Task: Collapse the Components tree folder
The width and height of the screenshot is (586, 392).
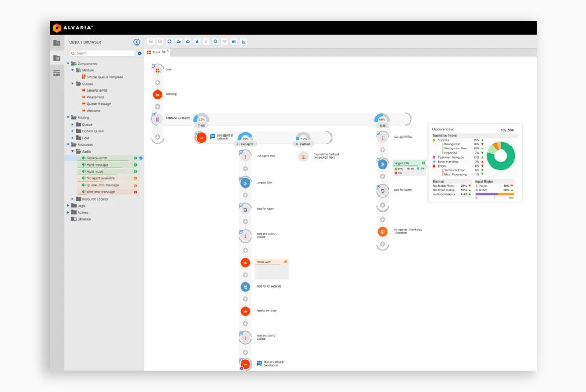Action: point(68,64)
